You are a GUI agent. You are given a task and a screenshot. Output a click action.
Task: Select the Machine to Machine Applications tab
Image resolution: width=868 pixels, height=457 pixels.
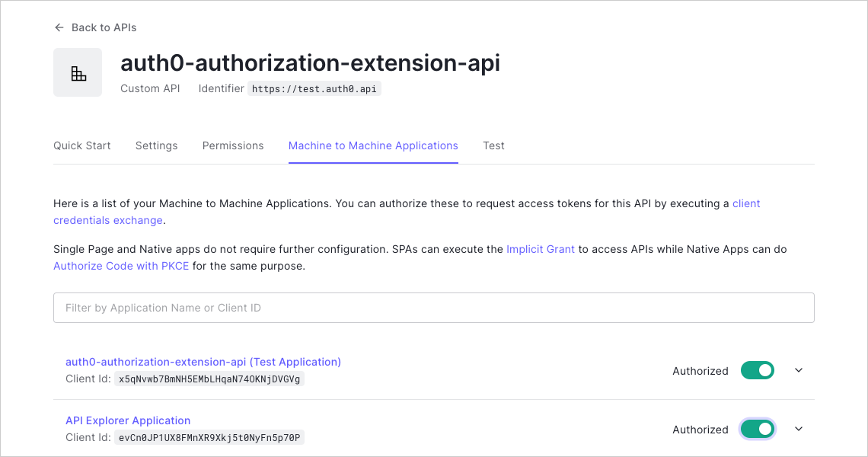(373, 145)
